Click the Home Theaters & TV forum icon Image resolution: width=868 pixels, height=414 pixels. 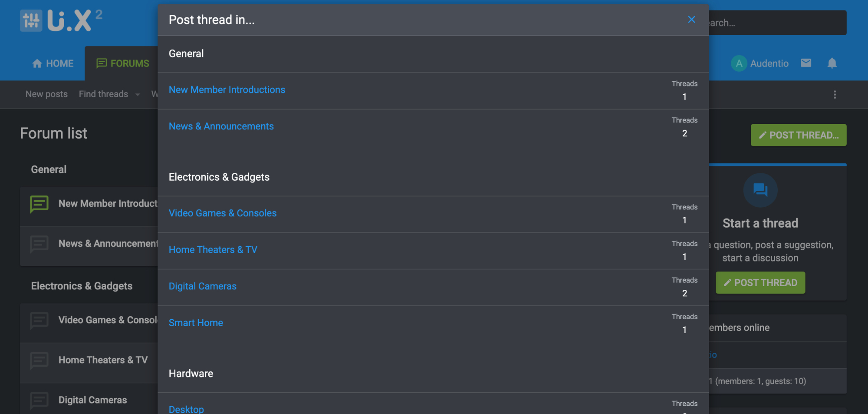pyautogui.click(x=39, y=360)
